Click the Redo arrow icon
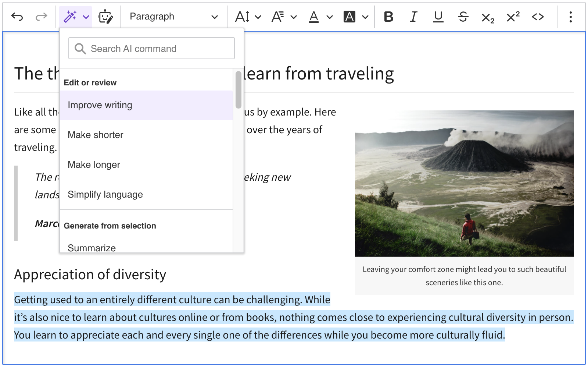Image resolution: width=588 pixels, height=368 pixels. coord(40,16)
